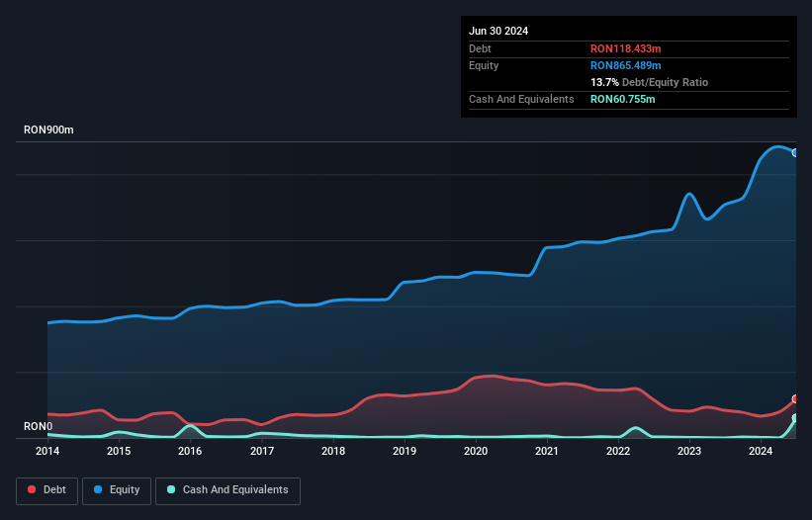The image size is (812, 520).
Task: Click the RON900m y-axis label
Action: 48,130
